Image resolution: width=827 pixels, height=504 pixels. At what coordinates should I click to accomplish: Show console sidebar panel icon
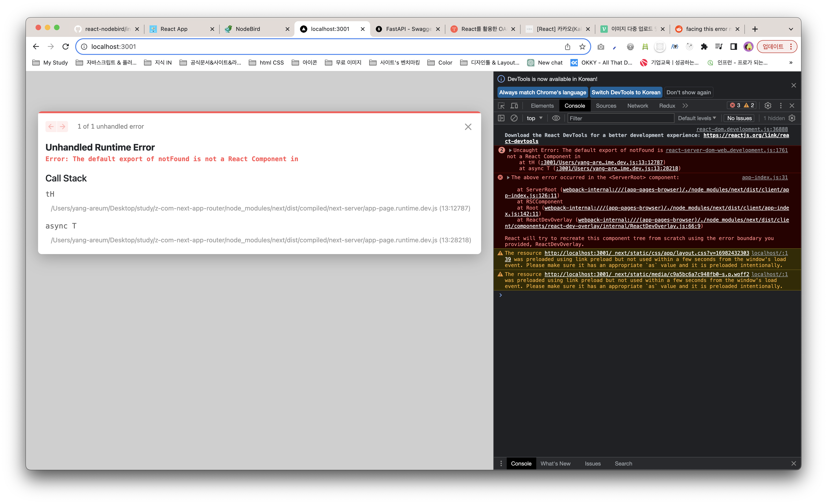pos(501,118)
